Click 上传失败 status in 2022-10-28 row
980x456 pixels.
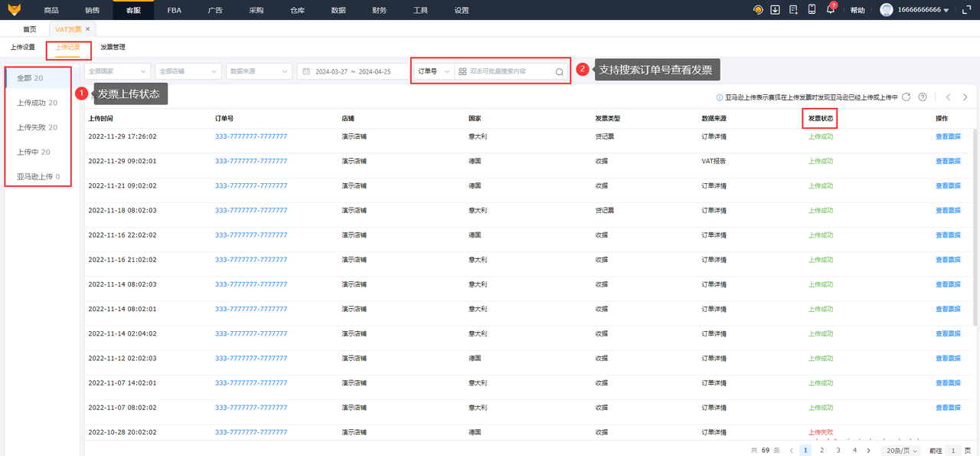tap(821, 432)
